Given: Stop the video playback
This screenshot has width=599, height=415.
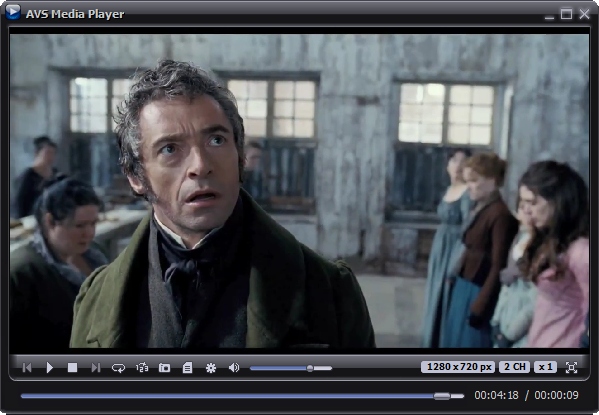Looking at the screenshot, I should (72, 368).
